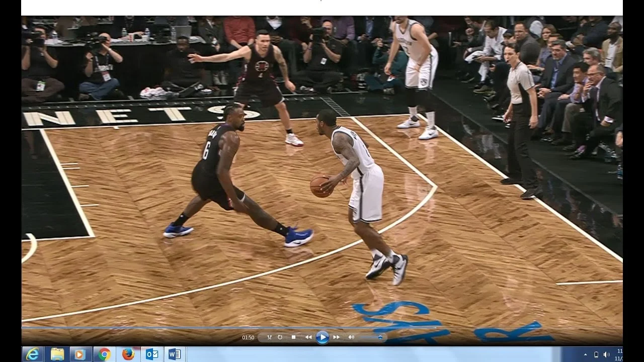
Task: Mute the player's volume speaker icon
Action: point(351,337)
